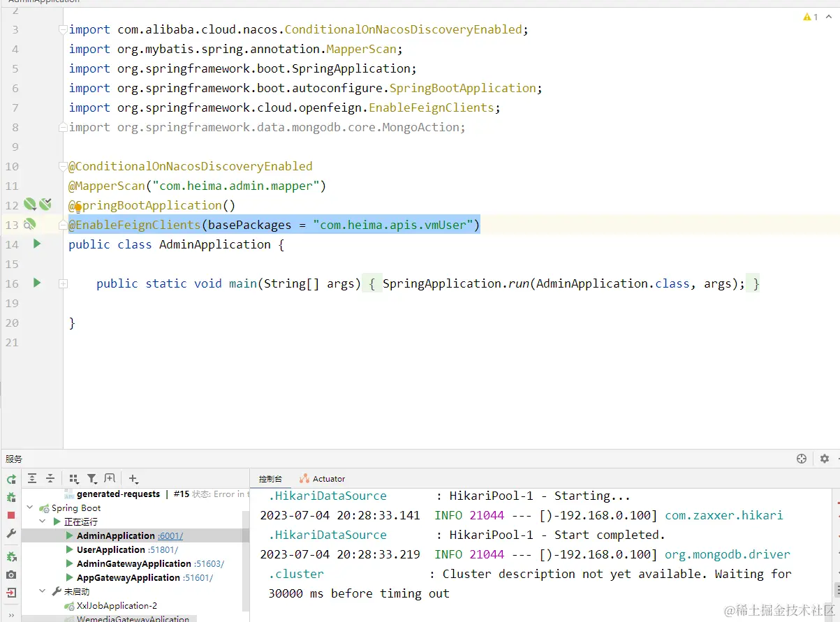Viewport: 840px width, 622px height.
Task: Click the bug with arrows icon above the camera
Action: 11,557
